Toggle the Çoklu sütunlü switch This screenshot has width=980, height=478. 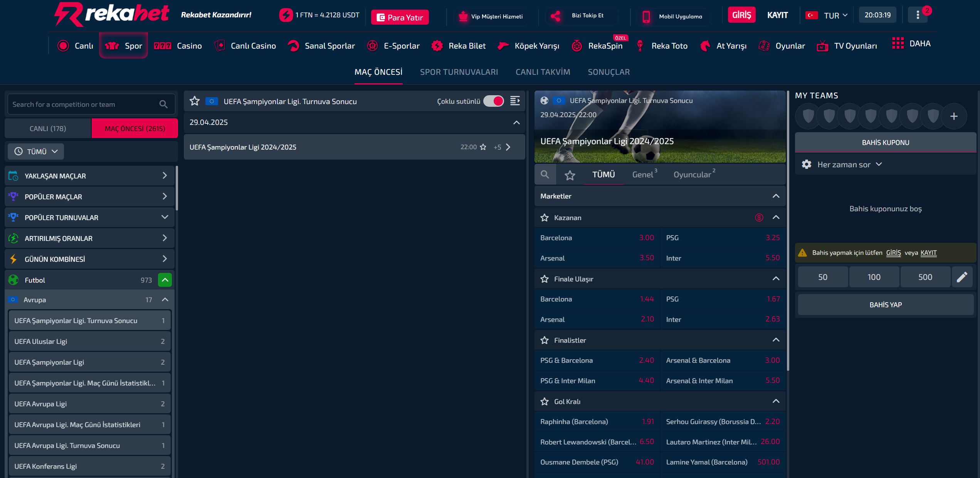pos(494,101)
